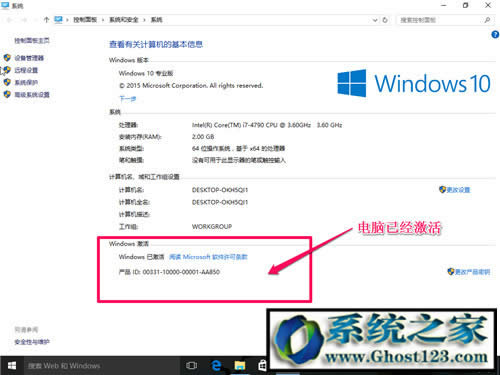Image resolution: width=500 pixels, height=375 pixels.
Task: Click the taskbar Search Web and Windows box
Action: [102, 366]
